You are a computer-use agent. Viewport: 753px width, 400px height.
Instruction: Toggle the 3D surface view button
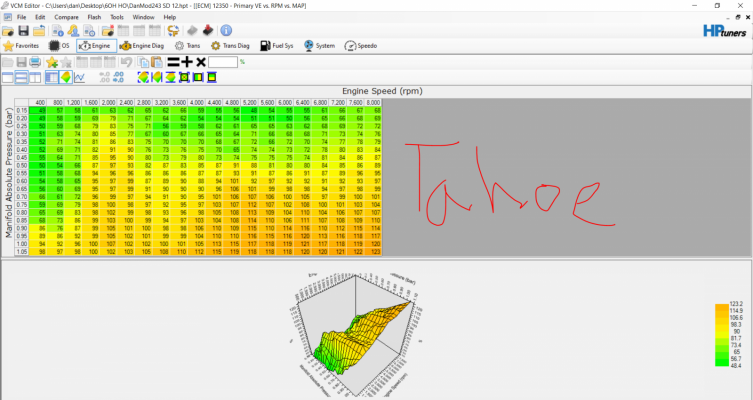tap(65, 77)
